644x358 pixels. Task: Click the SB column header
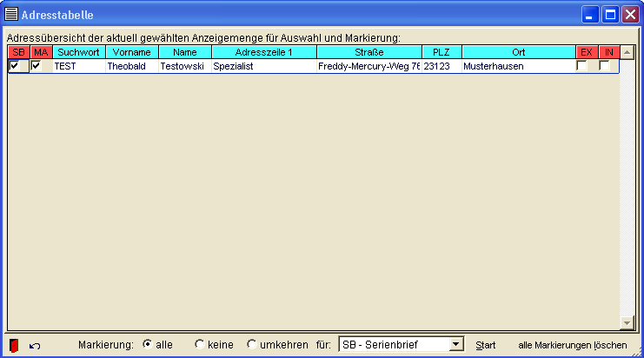coord(19,52)
